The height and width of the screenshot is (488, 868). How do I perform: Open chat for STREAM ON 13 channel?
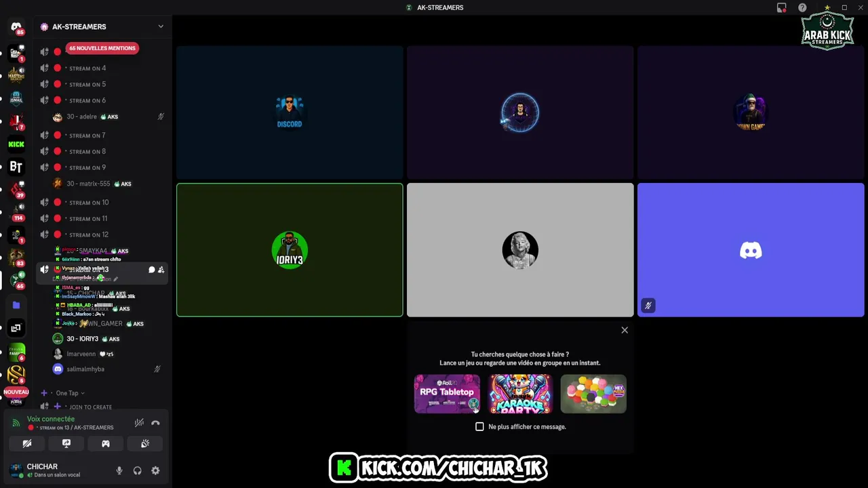click(x=152, y=270)
